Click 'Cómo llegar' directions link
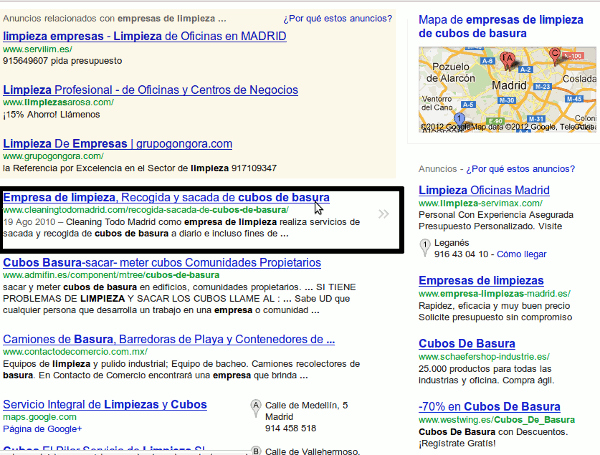This screenshot has height=455, width=600. (x=522, y=254)
